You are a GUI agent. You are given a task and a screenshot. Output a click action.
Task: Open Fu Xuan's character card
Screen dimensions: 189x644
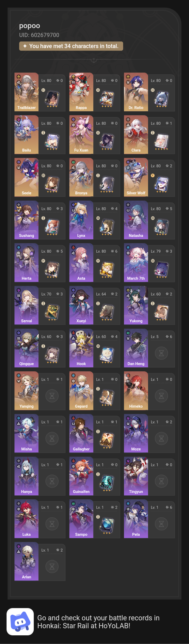[95, 135]
